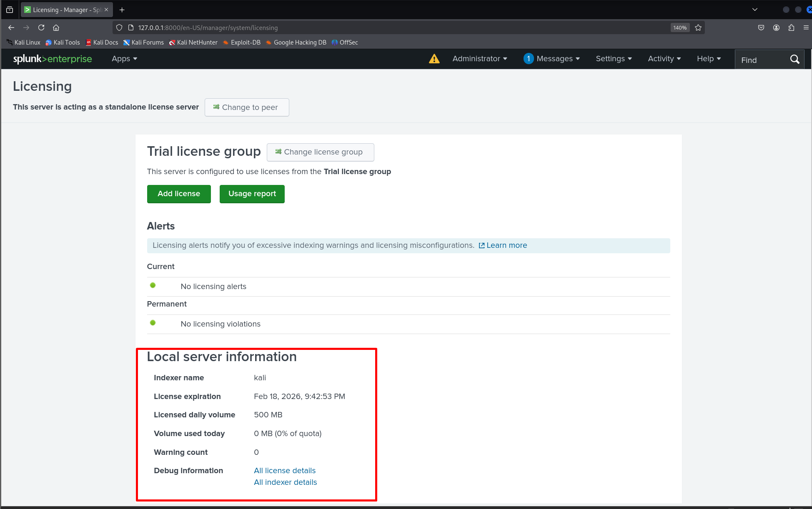Click the Firefox home icon
Image resolution: width=812 pixels, height=509 pixels.
56,27
